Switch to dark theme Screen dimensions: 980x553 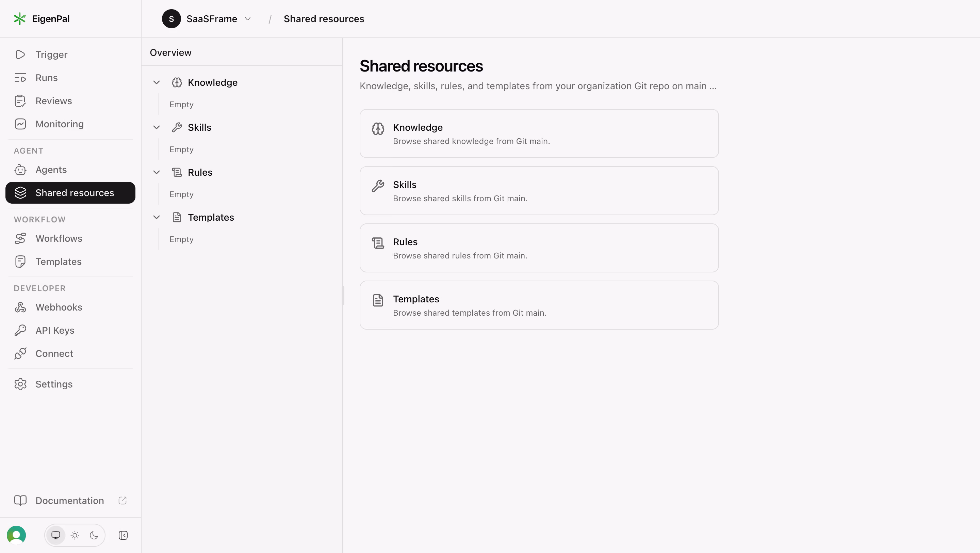click(x=94, y=536)
